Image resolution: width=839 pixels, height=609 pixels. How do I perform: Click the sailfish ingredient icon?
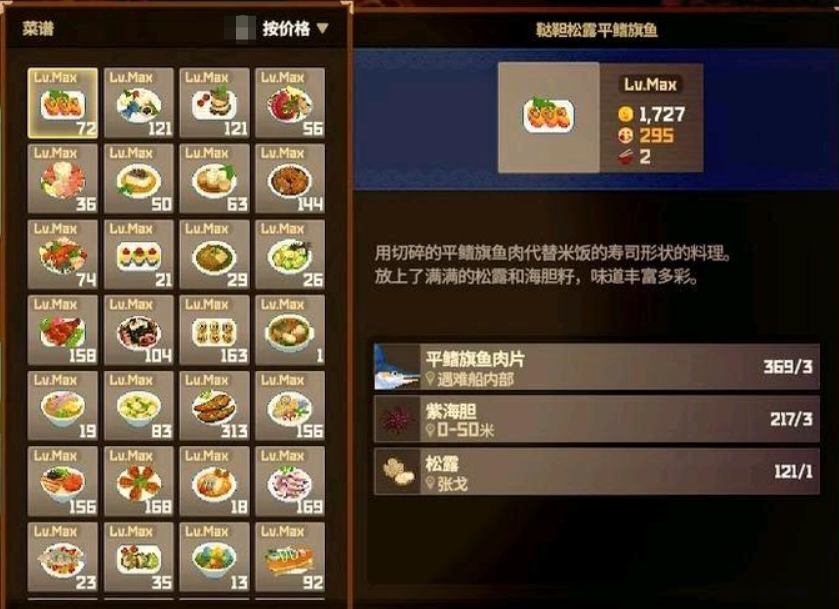click(397, 367)
